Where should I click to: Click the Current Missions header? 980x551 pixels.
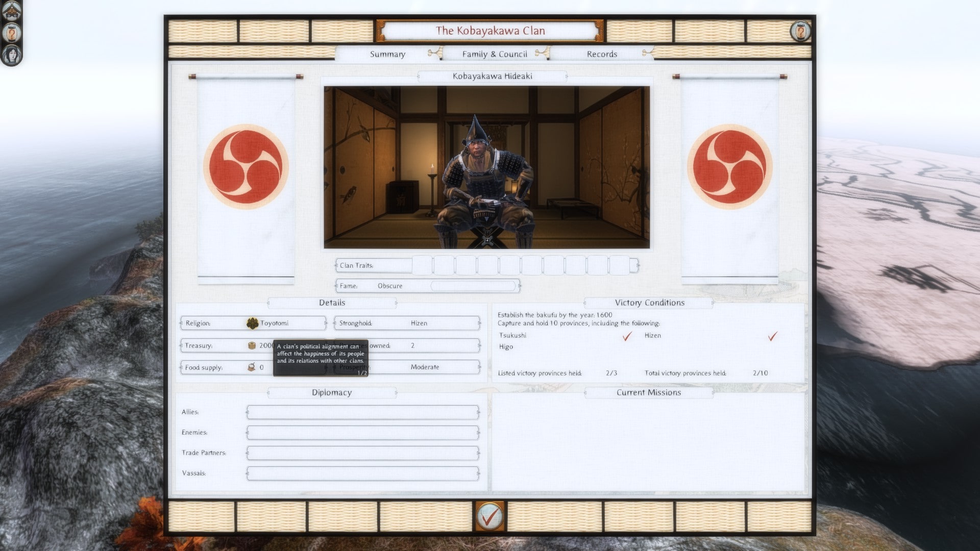coord(649,392)
